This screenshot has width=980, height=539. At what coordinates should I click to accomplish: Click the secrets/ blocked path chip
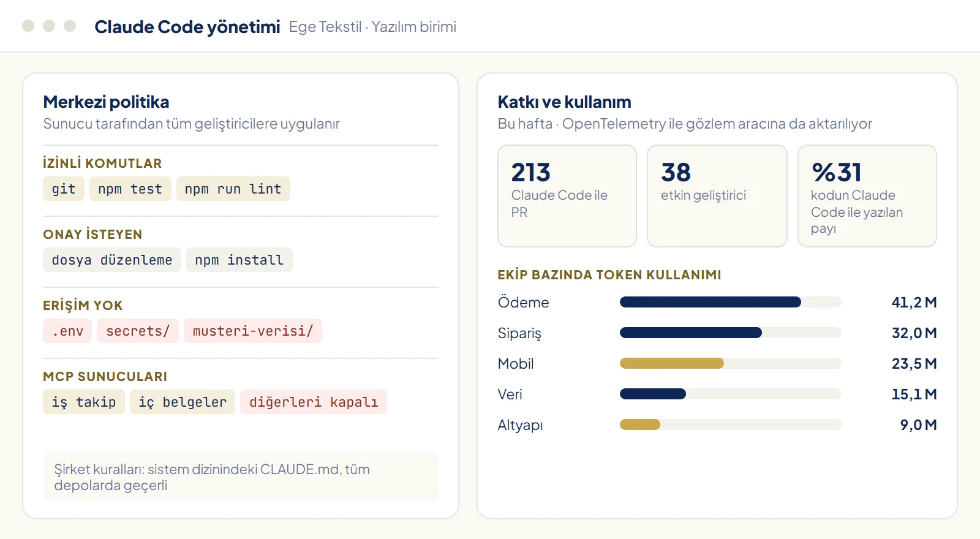coord(138,331)
